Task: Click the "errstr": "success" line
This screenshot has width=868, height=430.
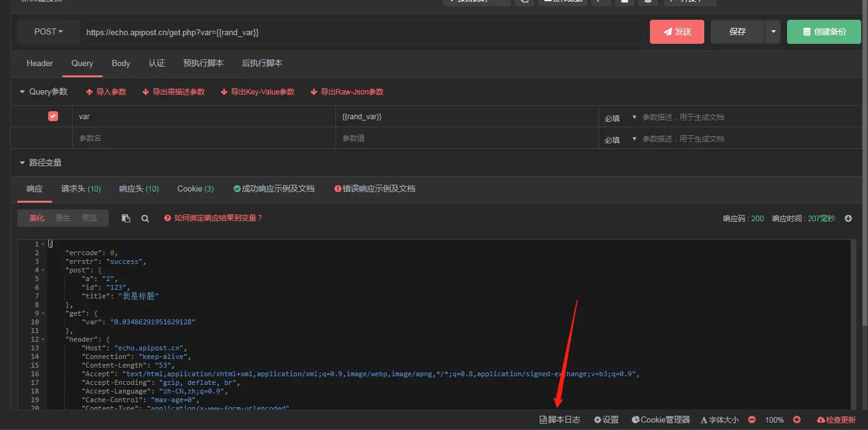Action: pyautogui.click(x=106, y=261)
